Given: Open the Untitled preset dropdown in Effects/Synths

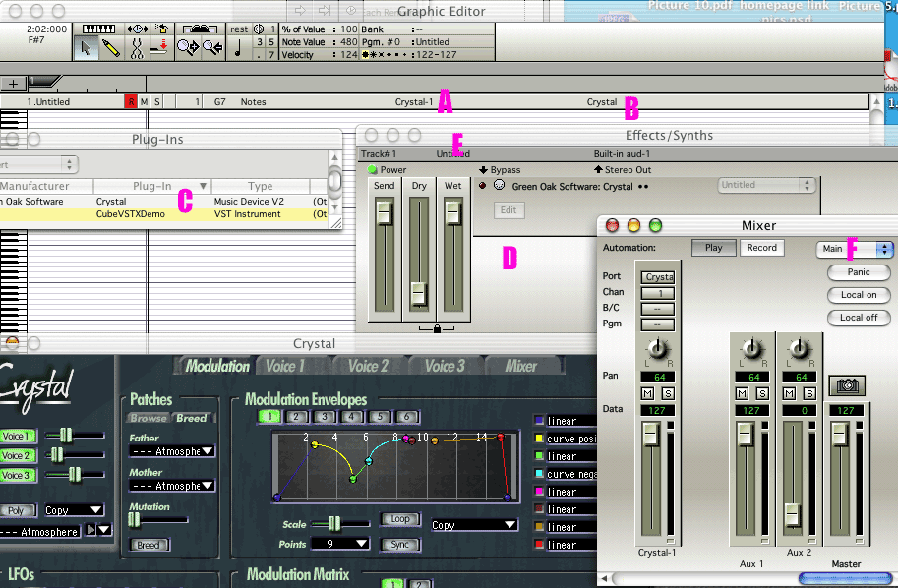Looking at the screenshot, I should [766, 185].
